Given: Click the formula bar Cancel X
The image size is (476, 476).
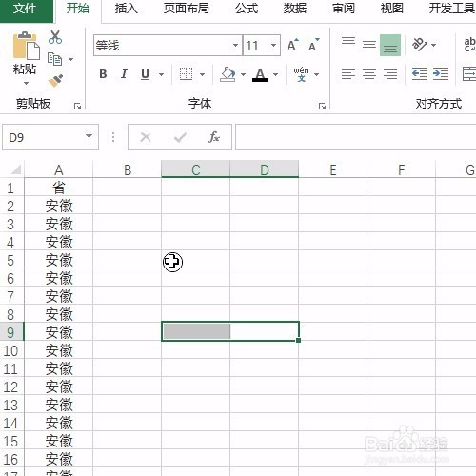Looking at the screenshot, I should [146, 137].
